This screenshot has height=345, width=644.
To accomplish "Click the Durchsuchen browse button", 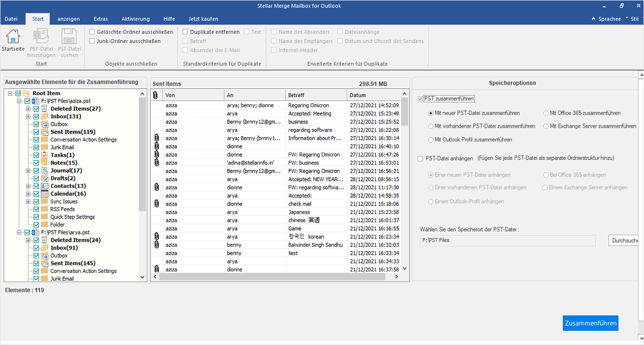I will point(623,241).
